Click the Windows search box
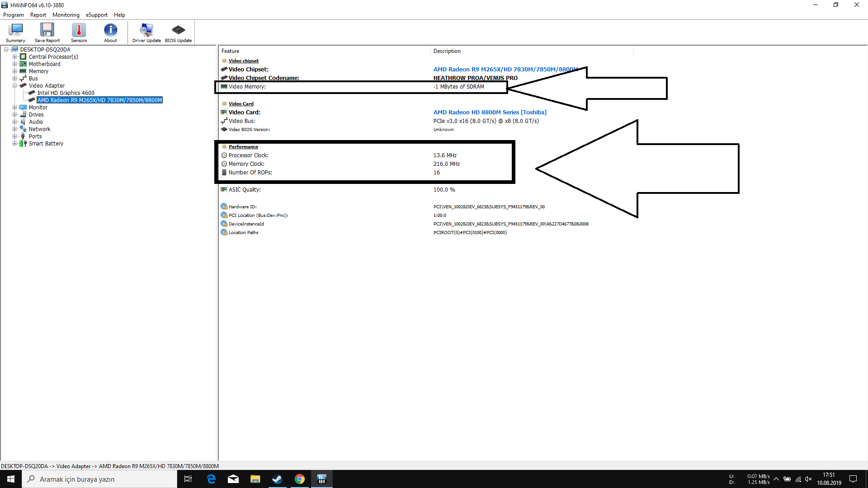The width and height of the screenshot is (868, 488). [x=99, y=479]
